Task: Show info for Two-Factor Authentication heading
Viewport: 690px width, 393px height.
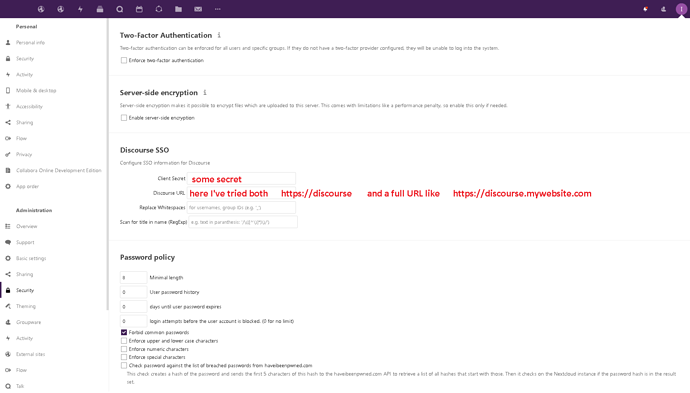Action: (x=219, y=35)
